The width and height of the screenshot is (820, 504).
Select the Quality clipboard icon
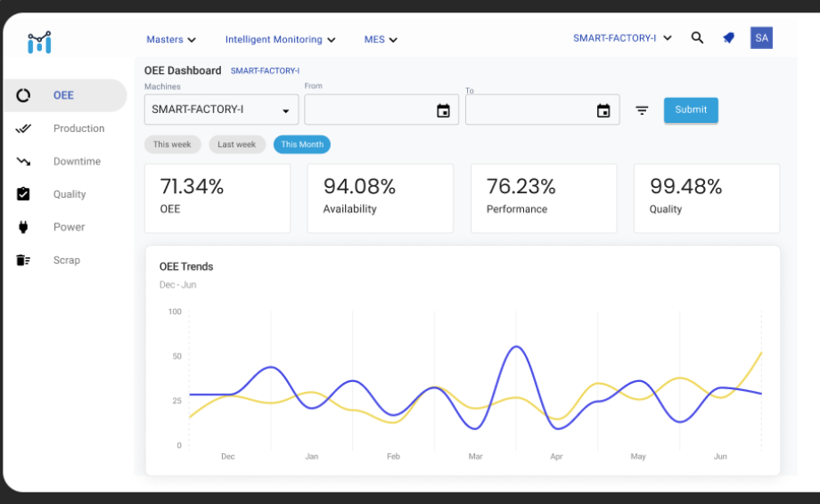pos(23,194)
